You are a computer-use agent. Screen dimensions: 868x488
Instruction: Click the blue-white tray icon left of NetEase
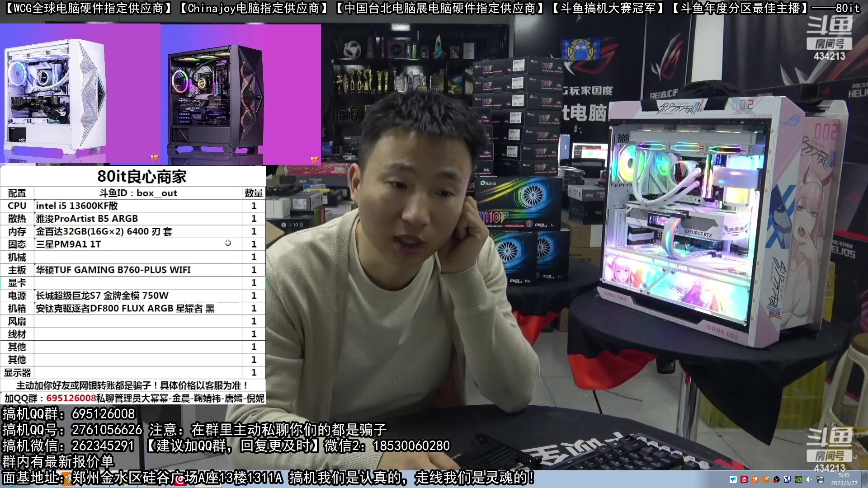pyautogui.click(x=733, y=479)
